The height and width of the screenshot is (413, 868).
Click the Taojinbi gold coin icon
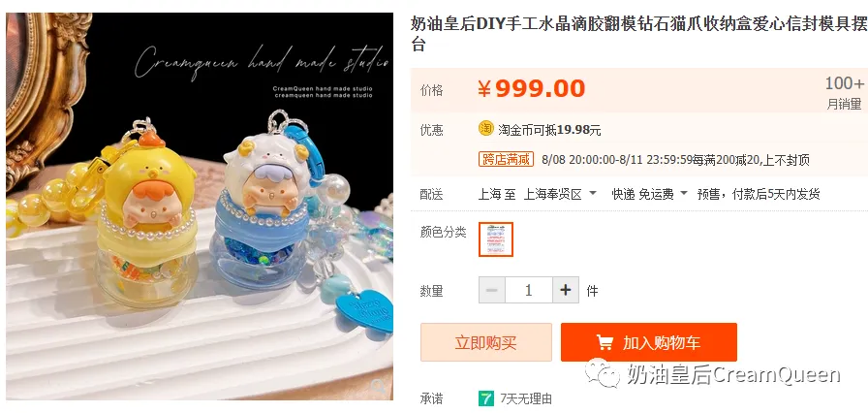(x=486, y=128)
